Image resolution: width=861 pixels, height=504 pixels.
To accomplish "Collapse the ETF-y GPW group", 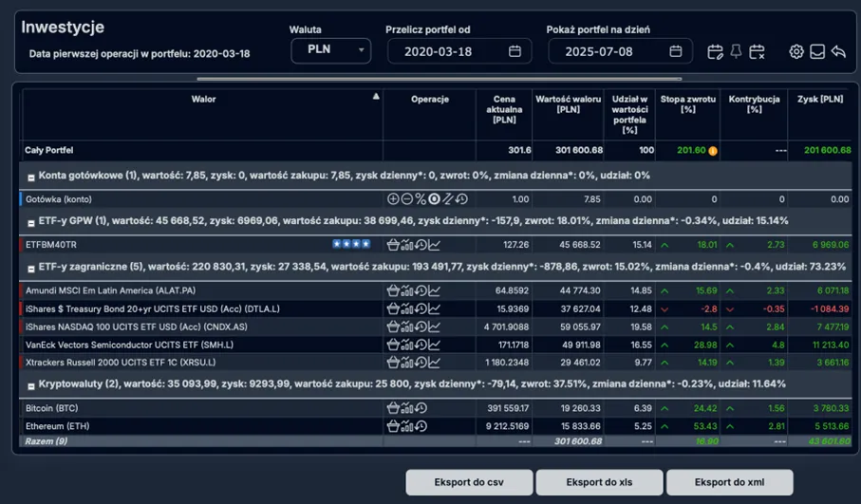I will pos(31,223).
